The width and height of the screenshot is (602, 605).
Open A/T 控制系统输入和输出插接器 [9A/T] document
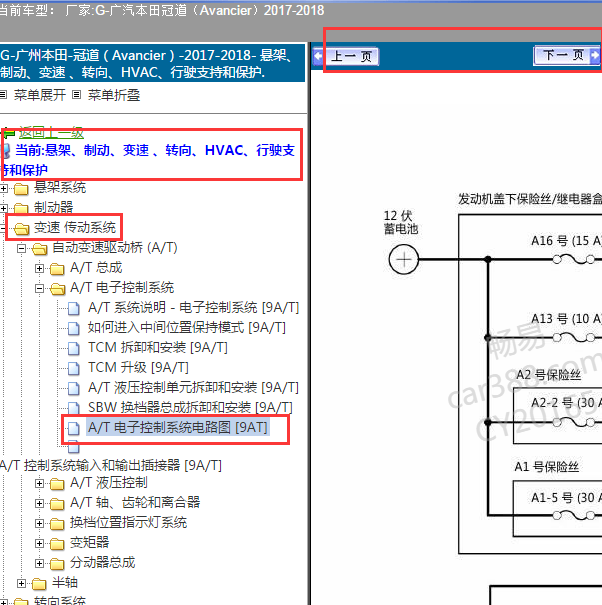pos(111,466)
